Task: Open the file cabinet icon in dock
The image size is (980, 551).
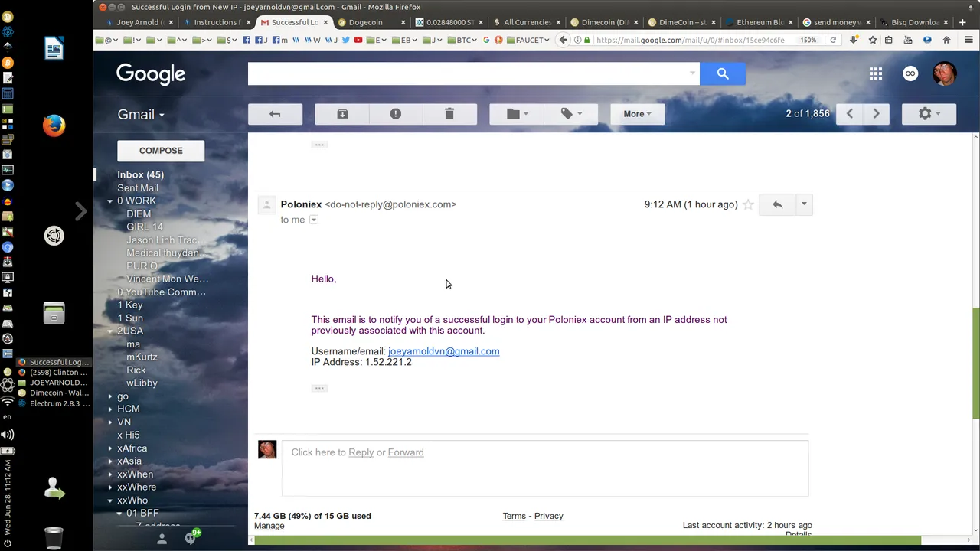Action: 54,313
